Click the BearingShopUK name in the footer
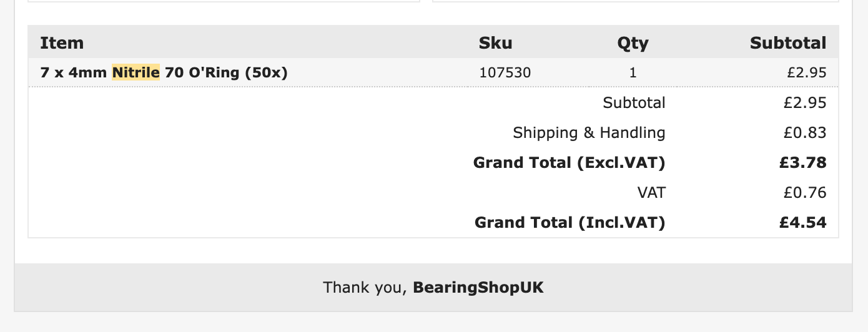The width and height of the screenshot is (868, 332). coord(478,288)
